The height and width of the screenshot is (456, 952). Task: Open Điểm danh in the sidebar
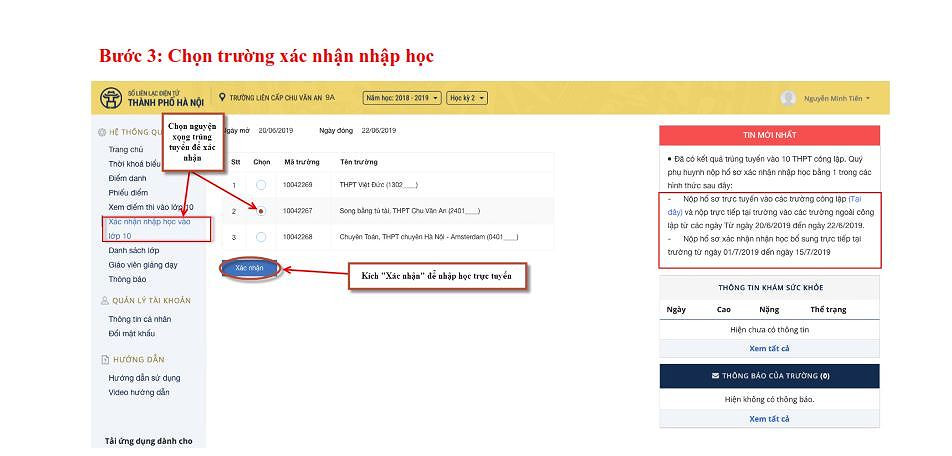128,178
